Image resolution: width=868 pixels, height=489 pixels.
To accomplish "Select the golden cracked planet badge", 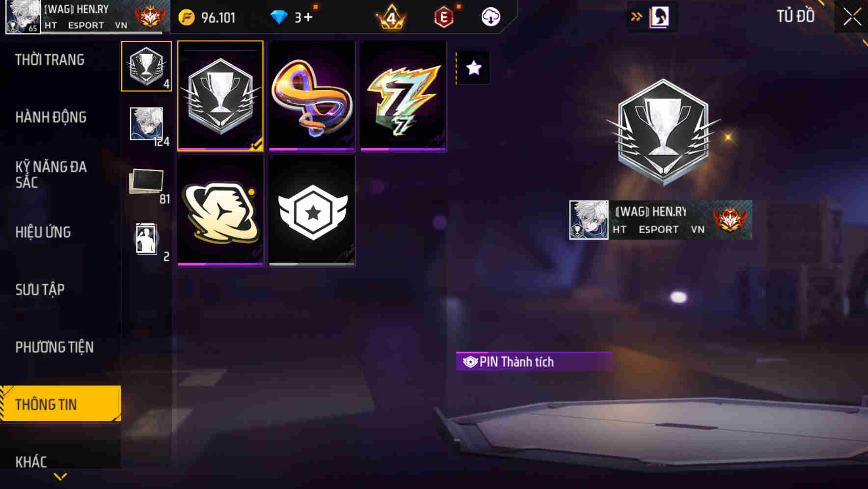I will click(x=220, y=211).
